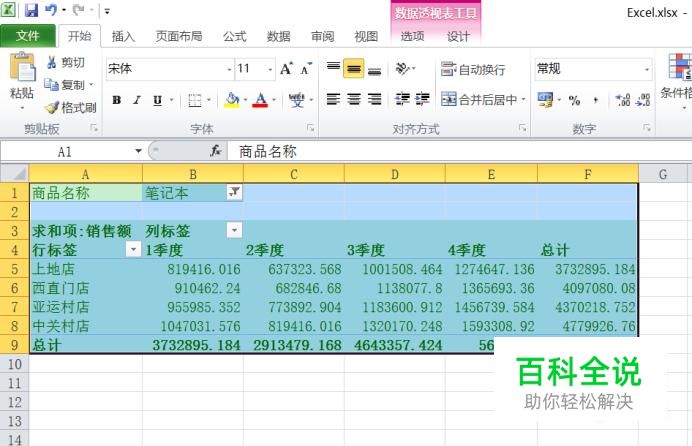Screen dimensions: 692x446
Task: Switch to 公式 Formulas tab
Action: [235, 36]
